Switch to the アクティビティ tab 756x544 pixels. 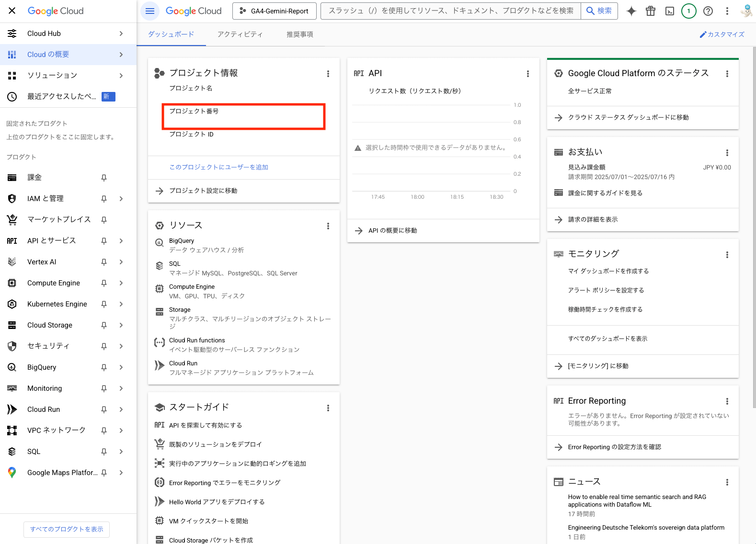point(240,34)
